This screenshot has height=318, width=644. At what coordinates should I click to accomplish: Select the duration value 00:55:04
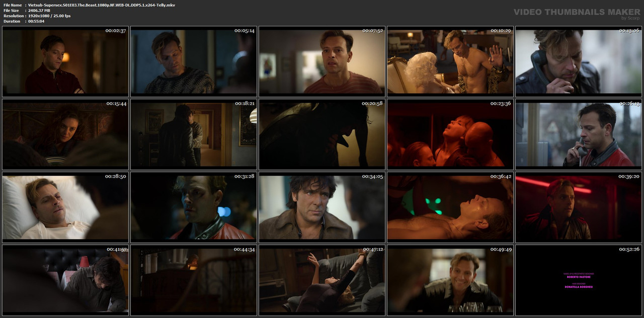[36, 21]
